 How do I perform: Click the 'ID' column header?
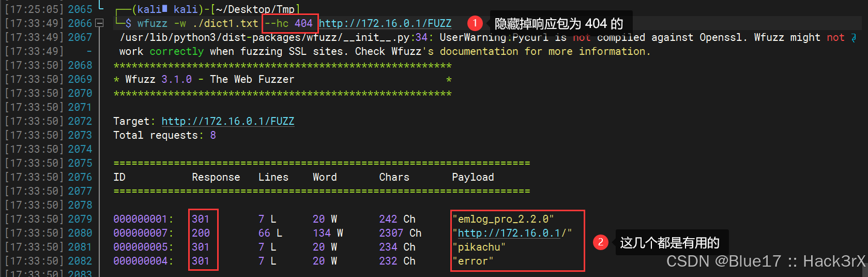pos(119,177)
